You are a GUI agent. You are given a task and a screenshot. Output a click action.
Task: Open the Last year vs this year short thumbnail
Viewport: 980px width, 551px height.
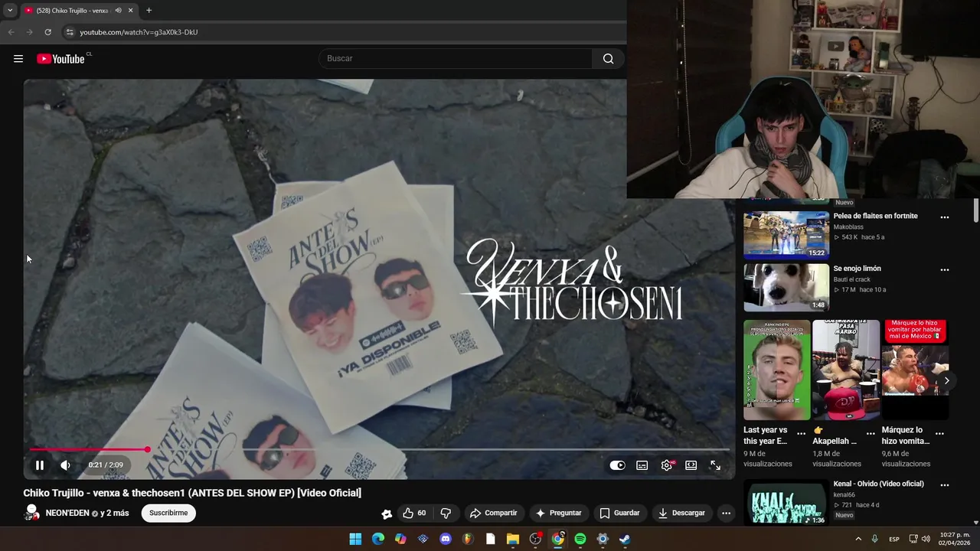pos(776,370)
